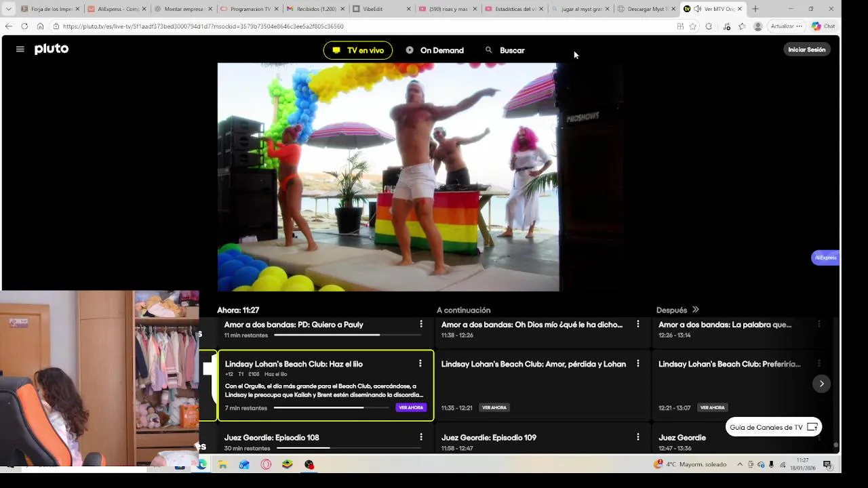Open options for Amor a dos bandas: Oh Dios mío

(638, 324)
